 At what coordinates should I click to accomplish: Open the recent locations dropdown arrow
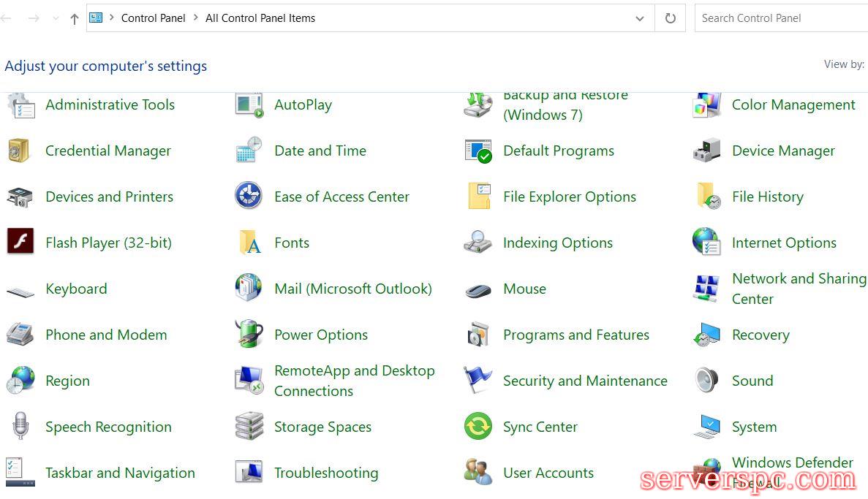click(56, 18)
